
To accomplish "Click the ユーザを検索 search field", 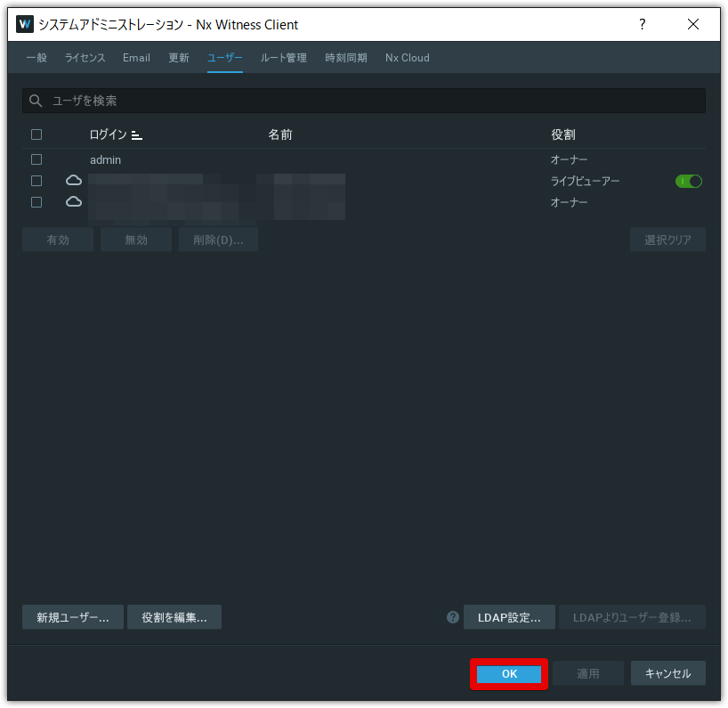I will (x=364, y=101).
